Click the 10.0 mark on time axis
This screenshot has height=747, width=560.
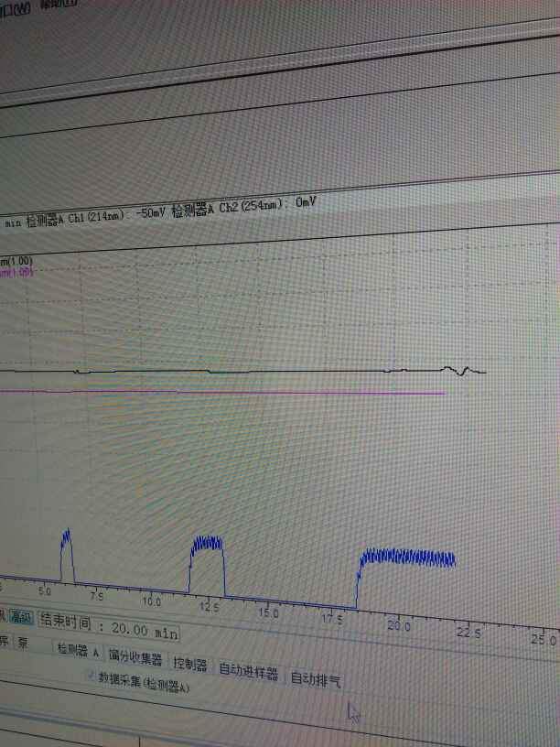152,601
